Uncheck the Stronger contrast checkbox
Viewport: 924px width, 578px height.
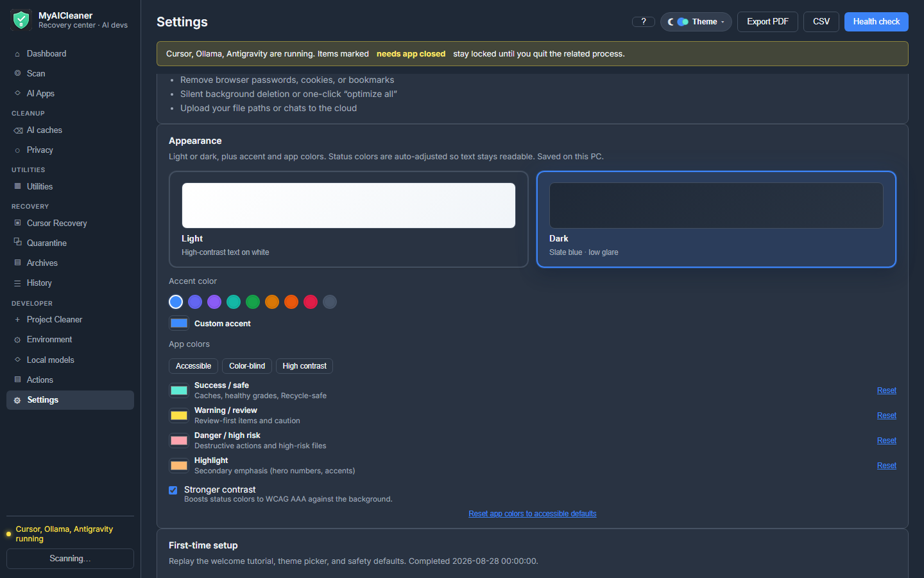pos(173,490)
